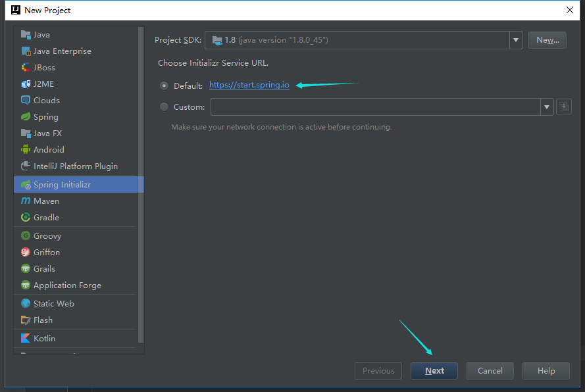Image resolution: width=585 pixels, height=392 pixels.
Task: Click the Next button
Action: coord(434,371)
